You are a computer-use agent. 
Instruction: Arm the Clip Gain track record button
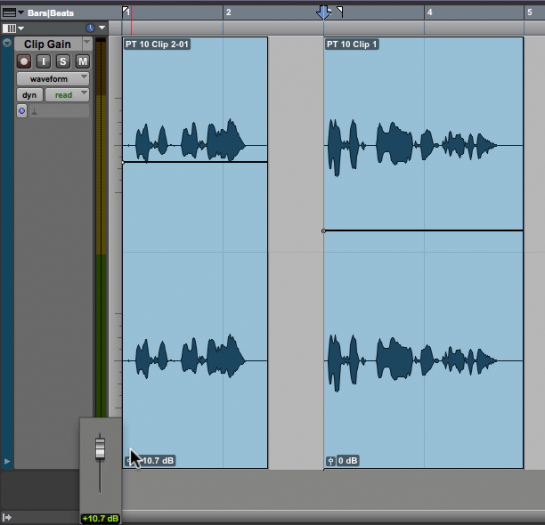[x=24, y=62]
